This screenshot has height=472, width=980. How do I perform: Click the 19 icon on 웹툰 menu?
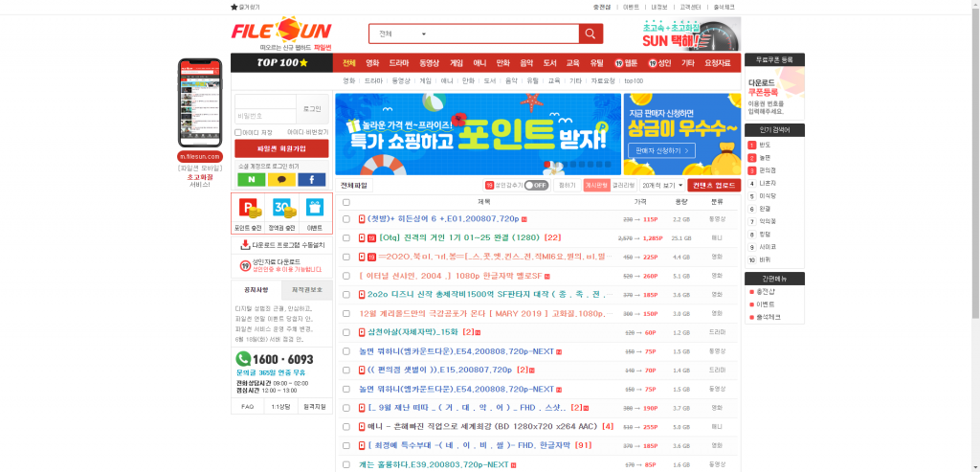point(619,63)
